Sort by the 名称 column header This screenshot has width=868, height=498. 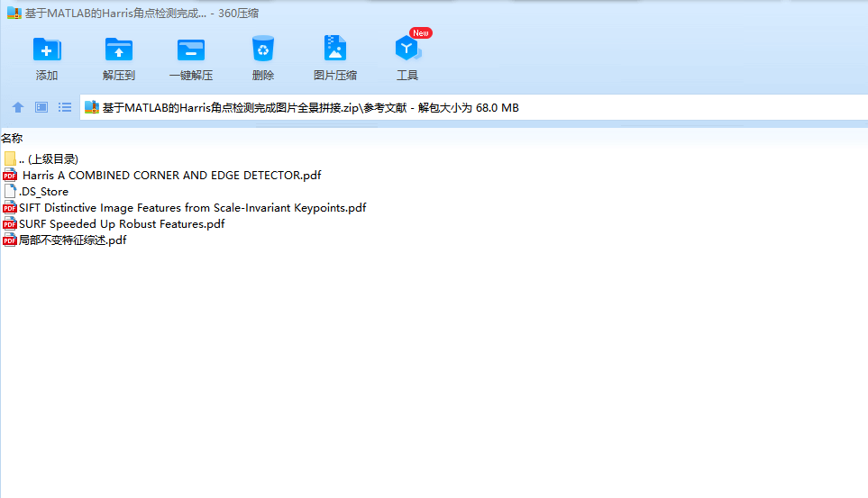click(12, 139)
